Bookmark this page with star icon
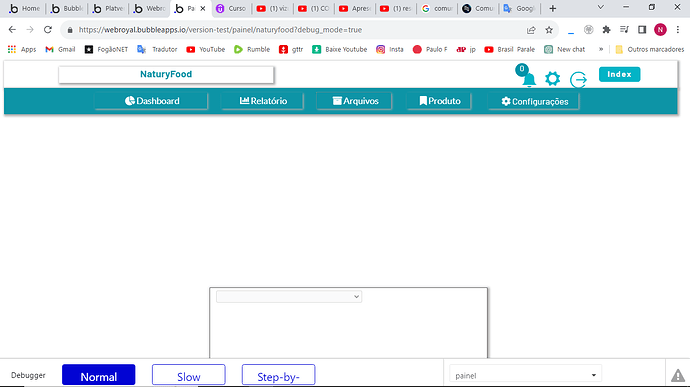690x387 pixels. [x=549, y=30]
